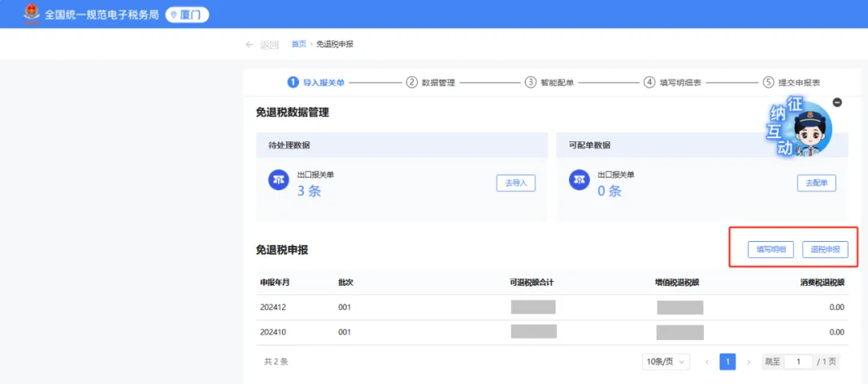Click the 去导入 button

pos(516,183)
